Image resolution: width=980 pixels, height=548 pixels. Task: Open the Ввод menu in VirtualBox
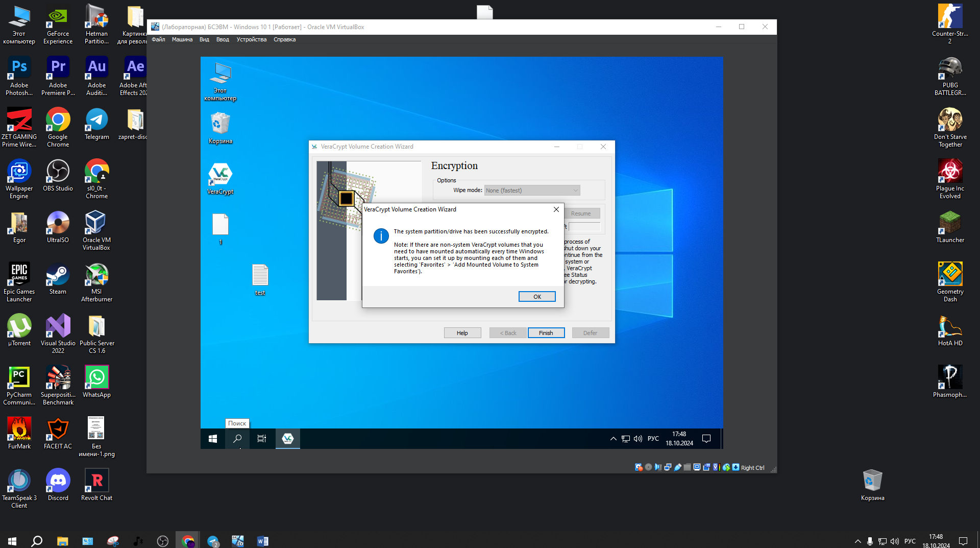click(x=223, y=39)
